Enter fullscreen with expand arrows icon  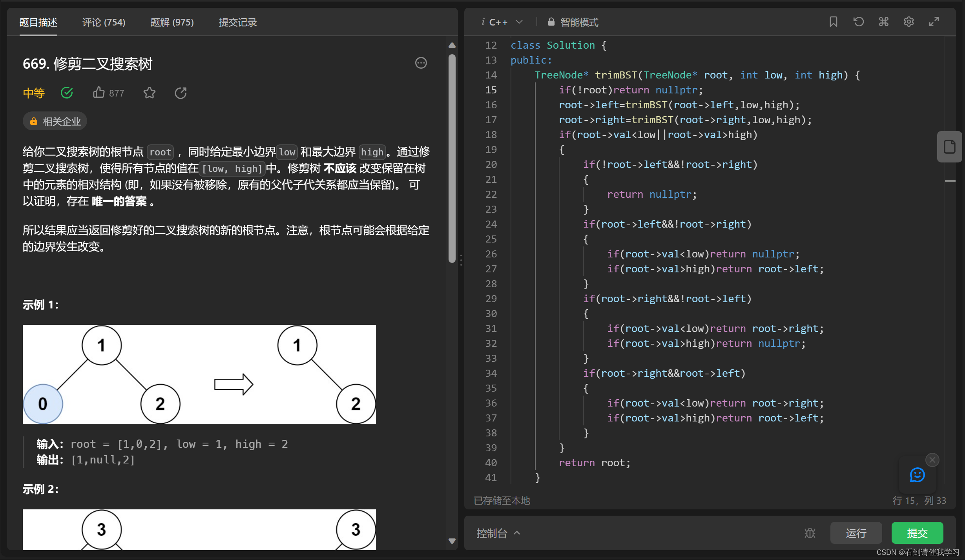[x=934, y=22]
